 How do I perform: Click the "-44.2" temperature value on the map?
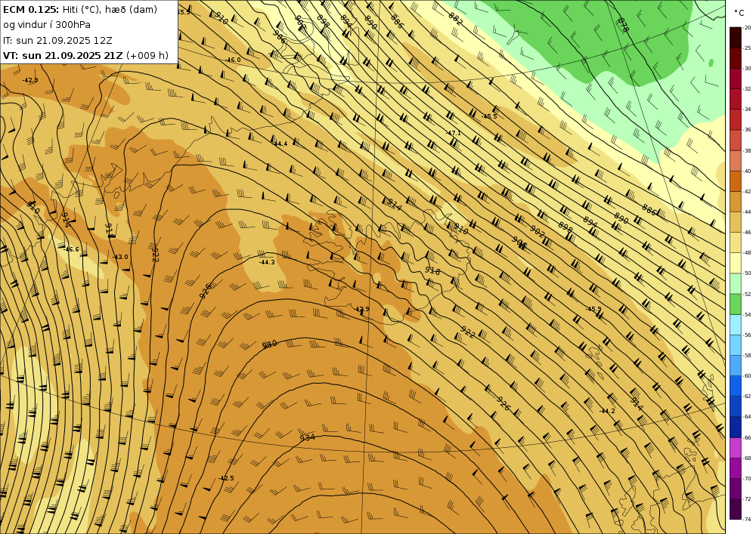coord(607,411)
